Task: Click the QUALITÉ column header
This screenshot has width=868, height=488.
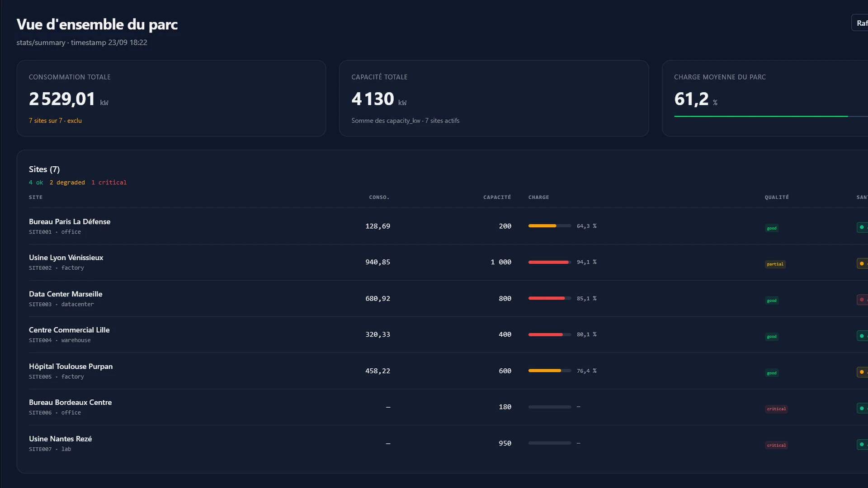Action: click(777, 197)
